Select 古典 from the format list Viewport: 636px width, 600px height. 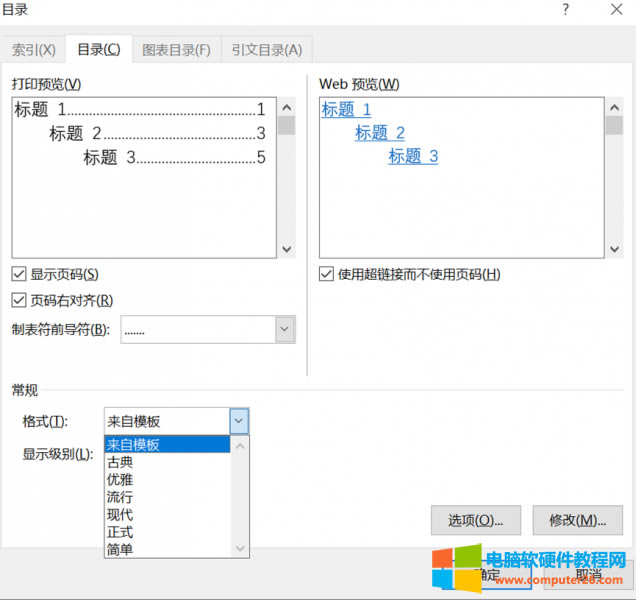[x=120, y=462]
